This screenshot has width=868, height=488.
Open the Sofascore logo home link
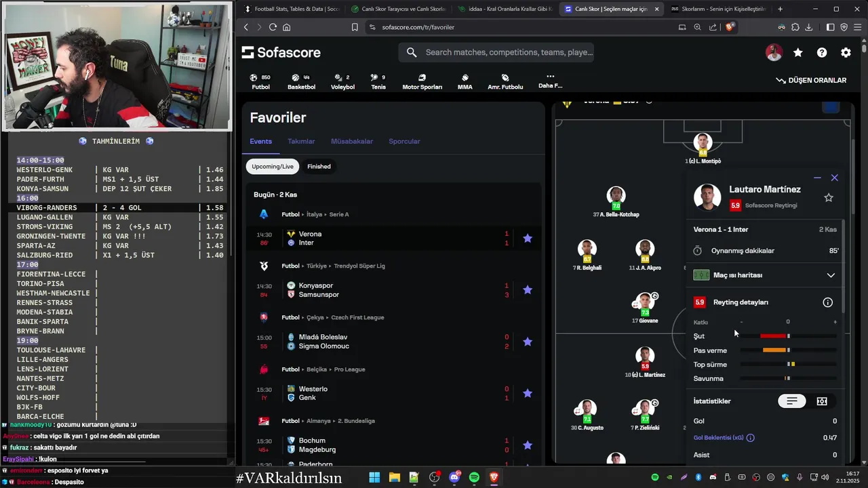pyautogui.click(x=281, y=53)
